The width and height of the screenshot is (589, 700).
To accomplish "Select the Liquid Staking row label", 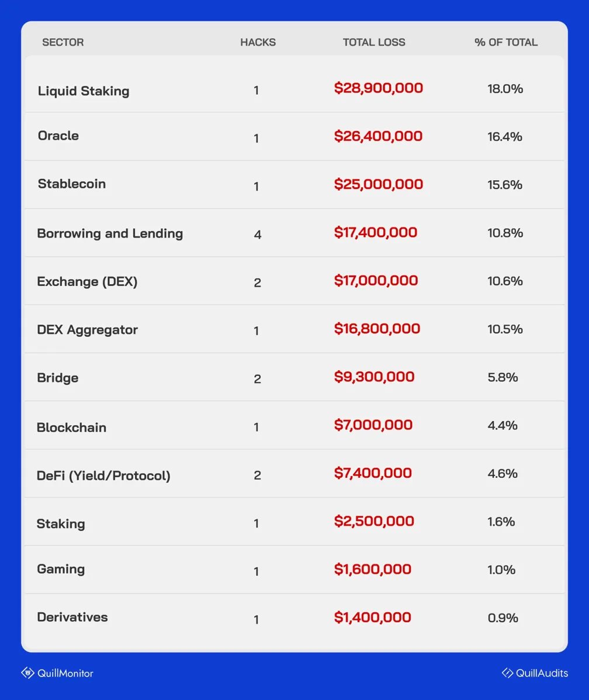I will pos(84,91).
